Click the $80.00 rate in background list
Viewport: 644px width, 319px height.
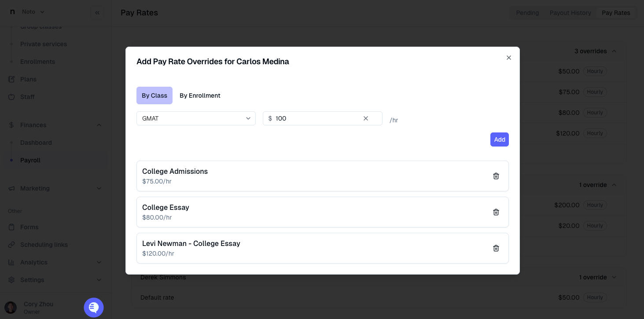coord(569,113)
